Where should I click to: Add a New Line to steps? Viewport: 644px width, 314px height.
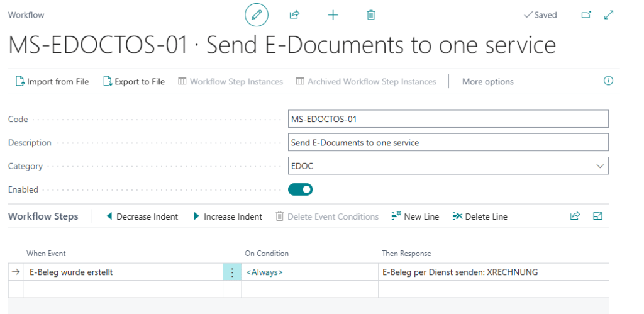click(415, 216)
